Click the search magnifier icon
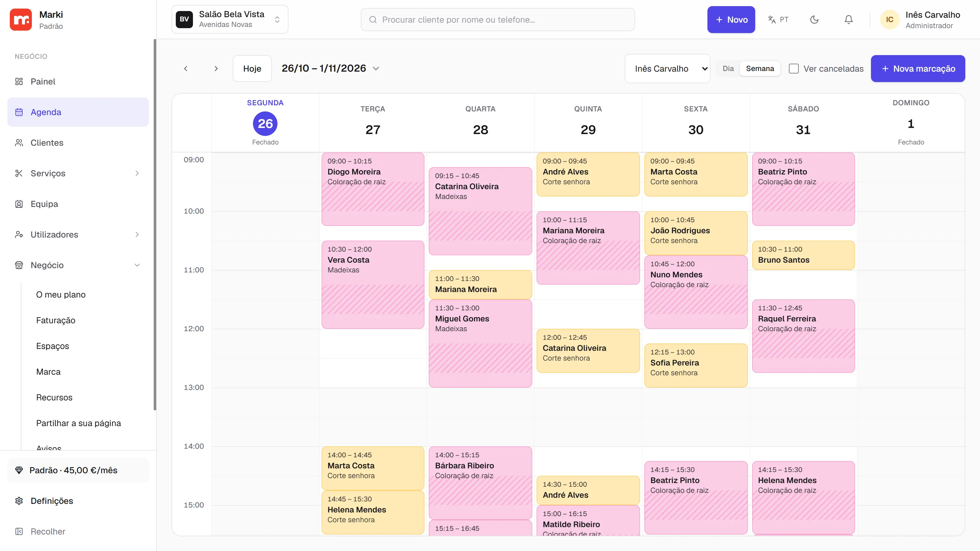The image size is (980, 551). tap(373, 19)
